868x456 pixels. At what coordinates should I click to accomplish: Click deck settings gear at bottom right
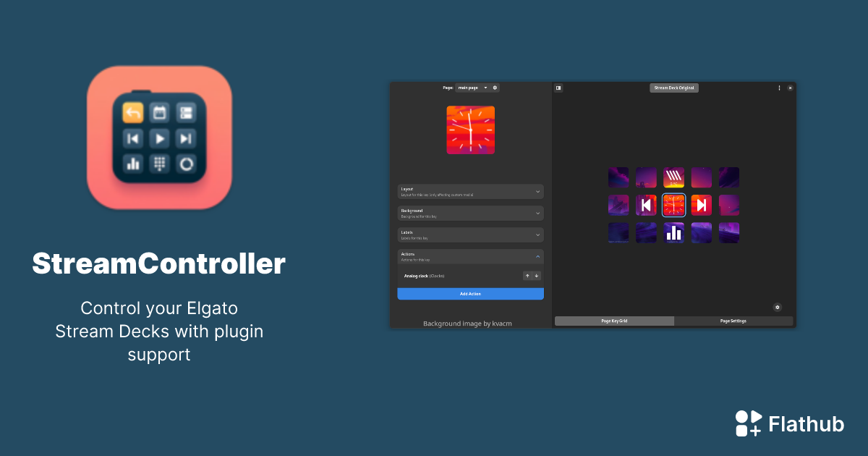coord(777,307)
